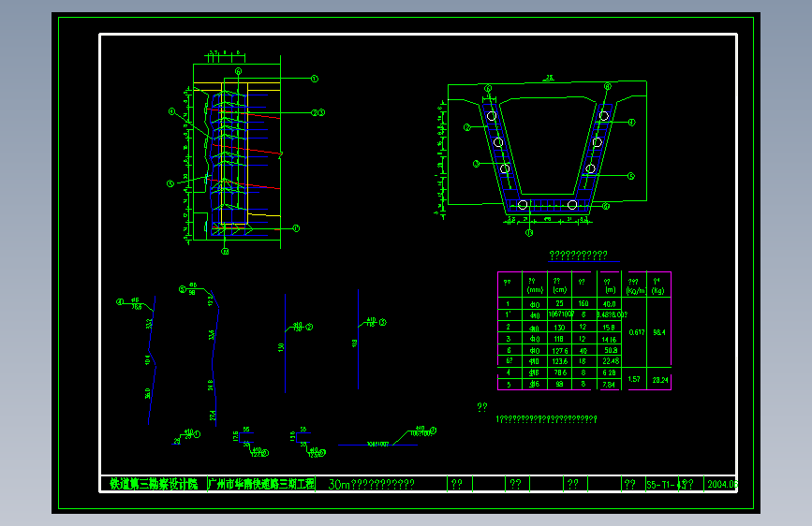Click the table cell showing 127.6
Image resolution: width=812 pixels, height=526 pixels.
[560, 350]
